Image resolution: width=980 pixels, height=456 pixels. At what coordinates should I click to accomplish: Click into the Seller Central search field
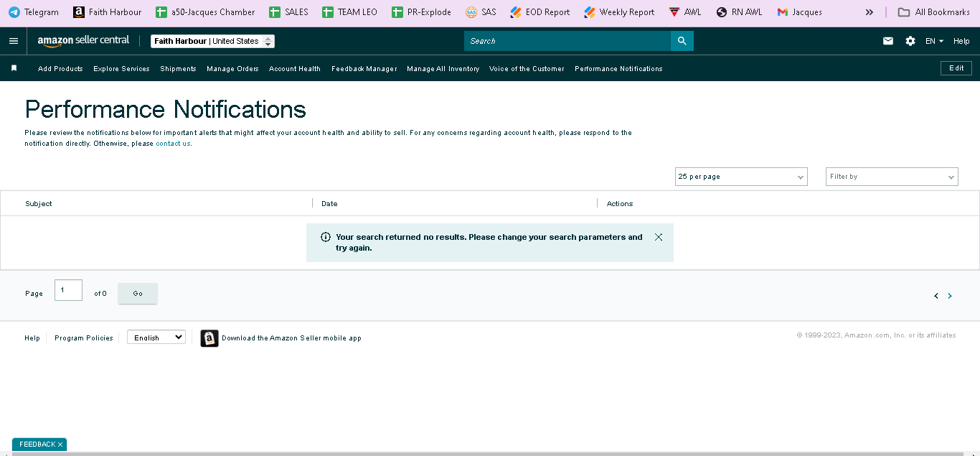567,41
